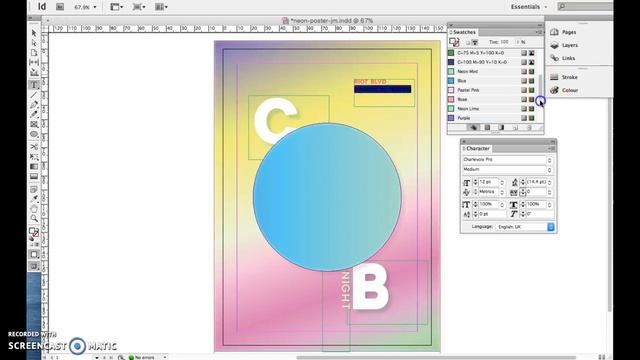This screenshot has height=360, width=640.
Task: Open the Swatches panel flyout menu
Action: click(x=539, y=32)
